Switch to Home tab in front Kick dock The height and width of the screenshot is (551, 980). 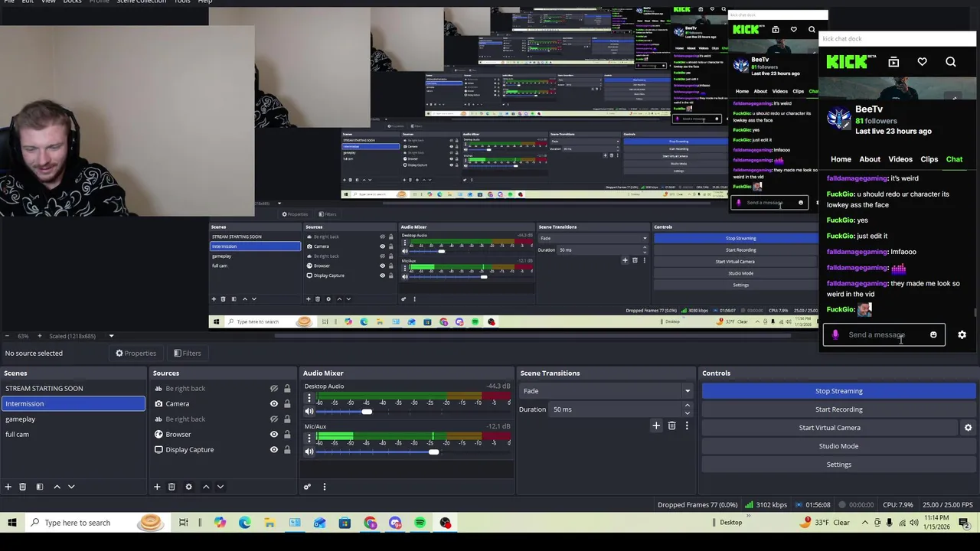click(x=841, y=159)
